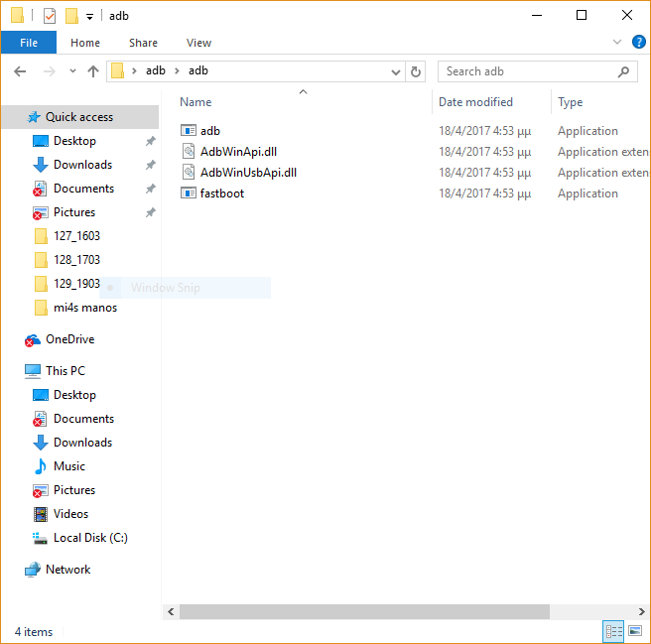Click Properties icon in quick access toolbar
The height and width of the screenshot is (644, 651).
(x=50, y=16)
